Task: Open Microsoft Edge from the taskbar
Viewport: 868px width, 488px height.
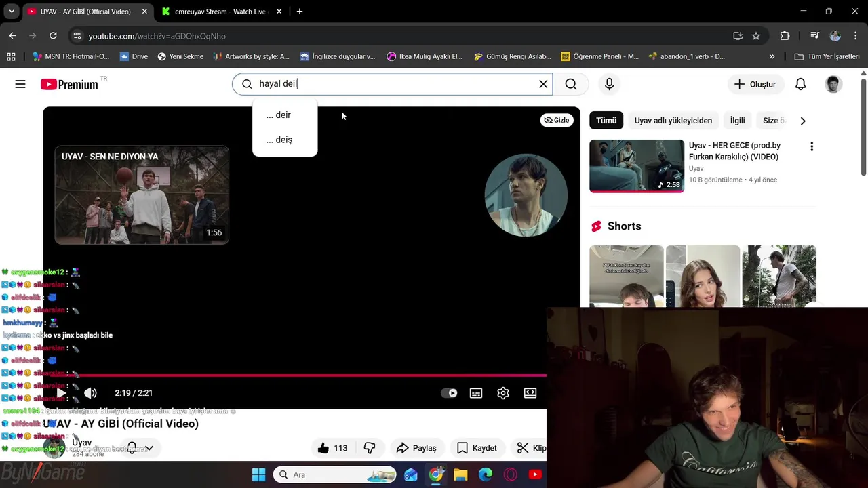Action: (486, 474)
